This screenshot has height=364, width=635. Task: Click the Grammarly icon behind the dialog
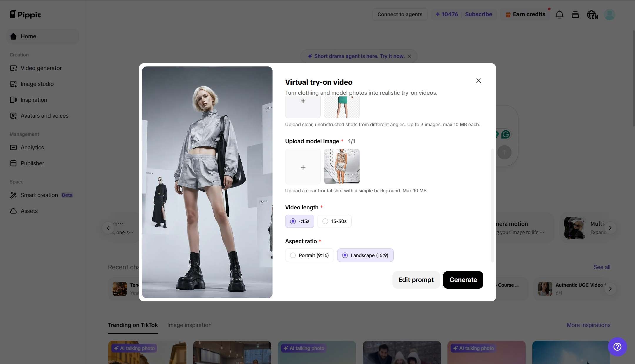(x=506, y=134)
